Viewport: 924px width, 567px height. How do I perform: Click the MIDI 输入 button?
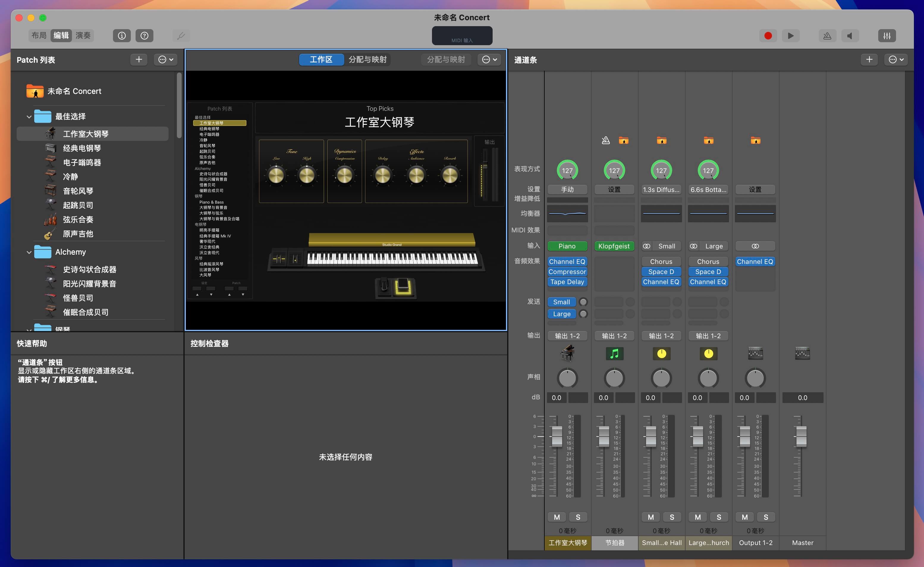coord(462,36)
